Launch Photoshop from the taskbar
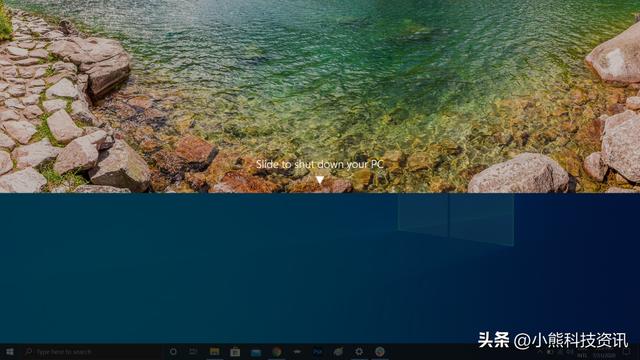The height and width of the screenshot is (360, 640). tap(317, 351)
